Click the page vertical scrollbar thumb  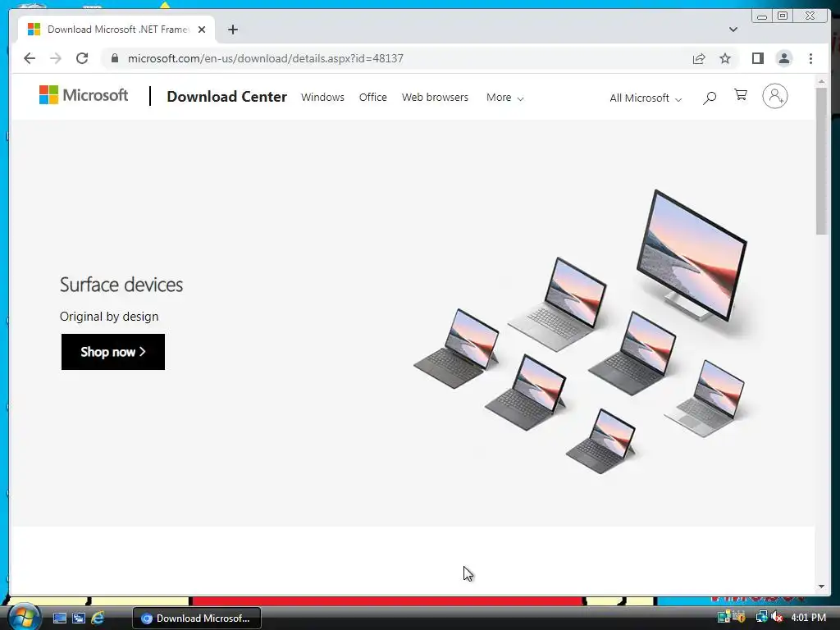821,161
